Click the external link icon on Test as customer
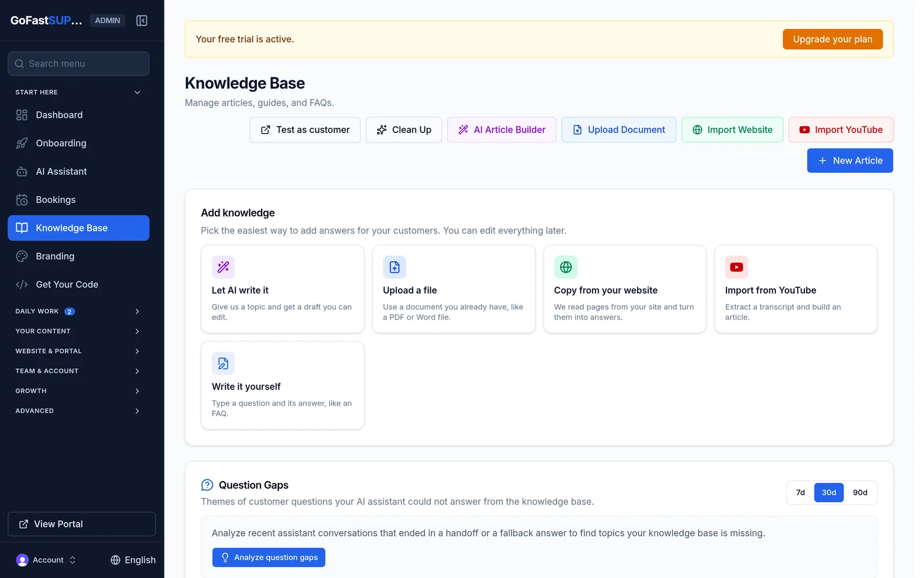The height and width of the screenshot is (578, 924). coord(266,130)
